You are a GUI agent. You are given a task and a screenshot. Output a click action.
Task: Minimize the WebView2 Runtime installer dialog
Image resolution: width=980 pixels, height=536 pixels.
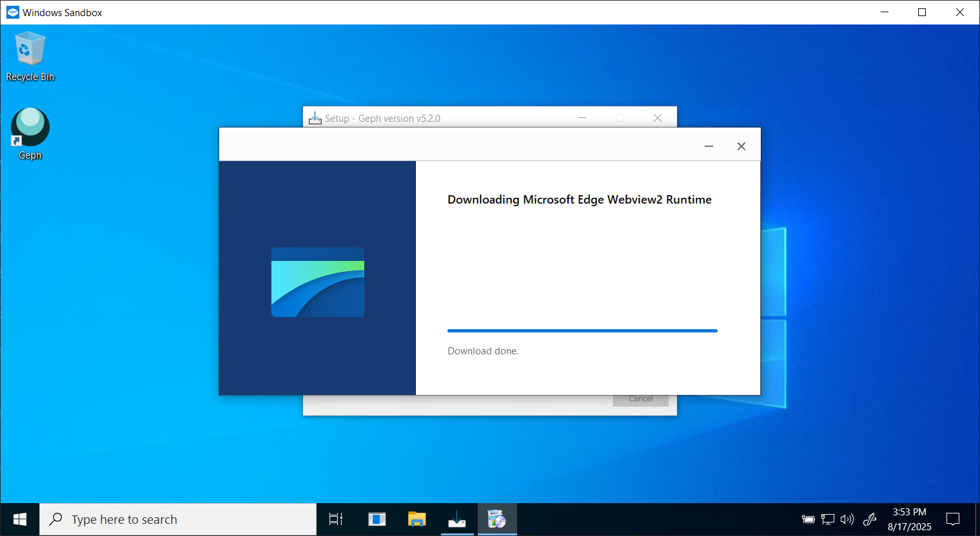coord(709,146)
